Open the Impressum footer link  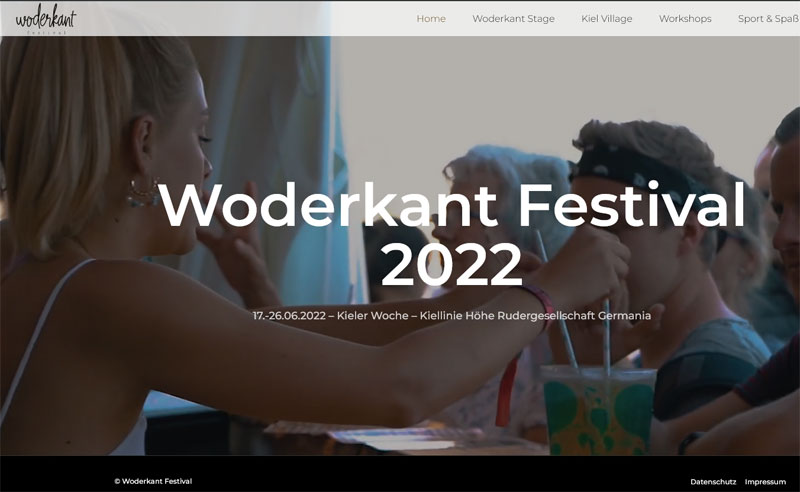click(765, 482)
